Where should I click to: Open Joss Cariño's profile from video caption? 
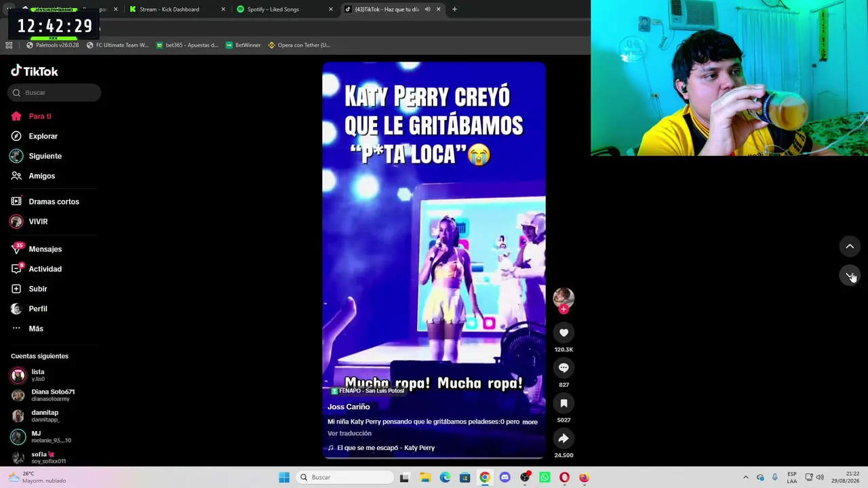(x=349, y=407)
